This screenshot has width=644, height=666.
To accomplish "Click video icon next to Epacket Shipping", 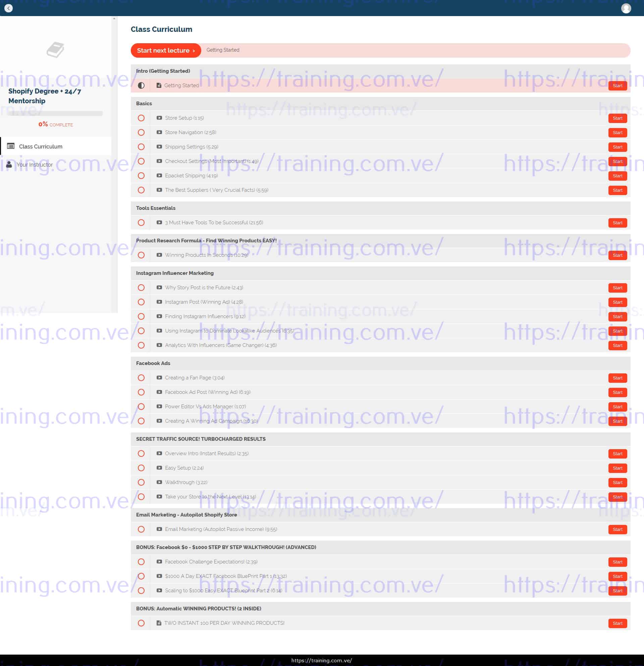I will pos(159,175).
